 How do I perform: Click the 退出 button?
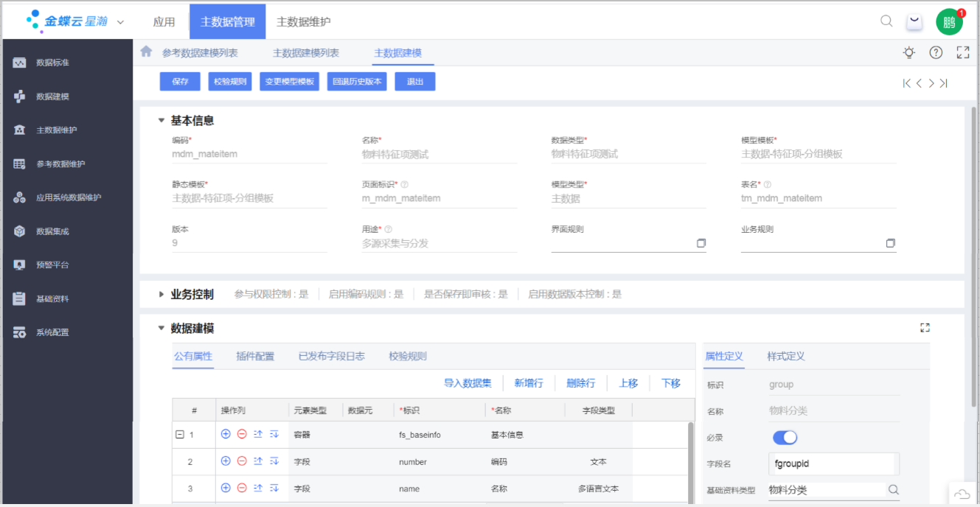pyautogui.click(x=415, y=82)
